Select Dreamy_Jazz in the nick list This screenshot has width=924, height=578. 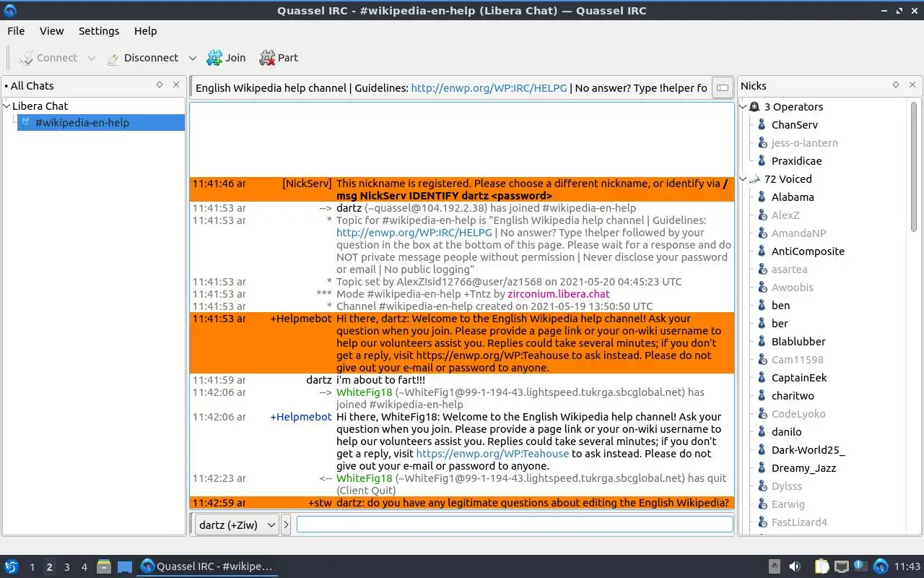[803, 468]
